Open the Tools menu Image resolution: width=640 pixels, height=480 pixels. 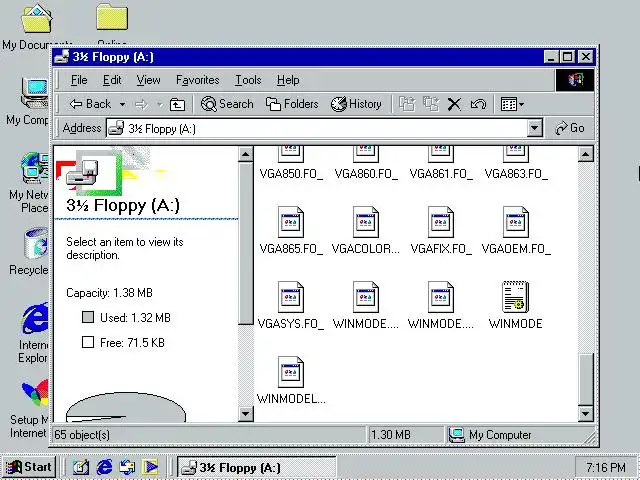[x=248, y=80]
